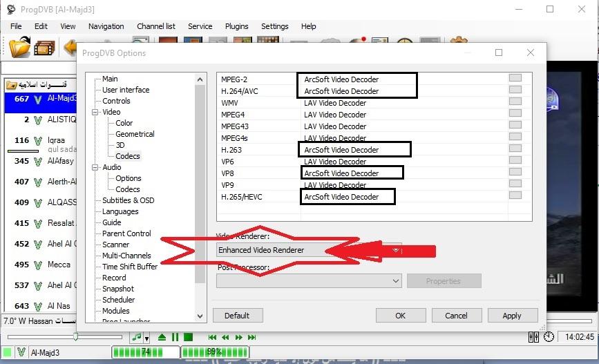This screenshot has height=364, width=599.
Task: Select User interface in the options tree
Action: click(126, 90)
